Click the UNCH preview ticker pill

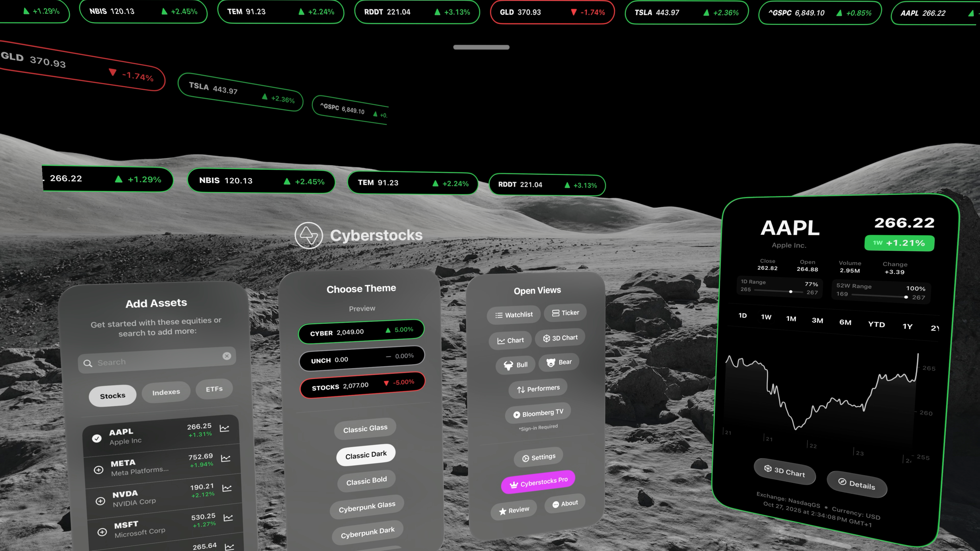pyautogui.click(x=362, y=358)
